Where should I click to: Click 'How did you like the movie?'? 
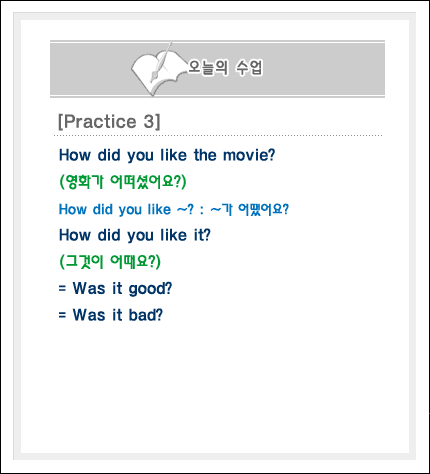click(167, 155)
